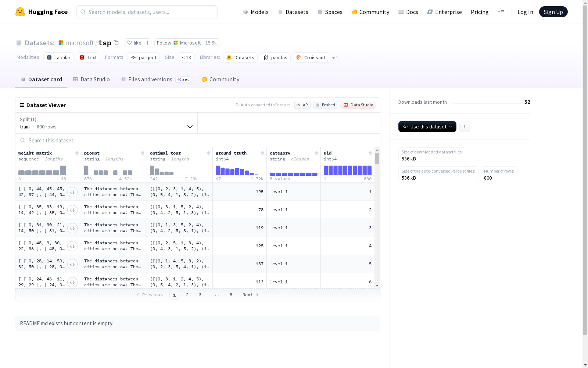Sort by the uid column arrows
This screenshot has height=368, width=588.
[x=370, y=153]
